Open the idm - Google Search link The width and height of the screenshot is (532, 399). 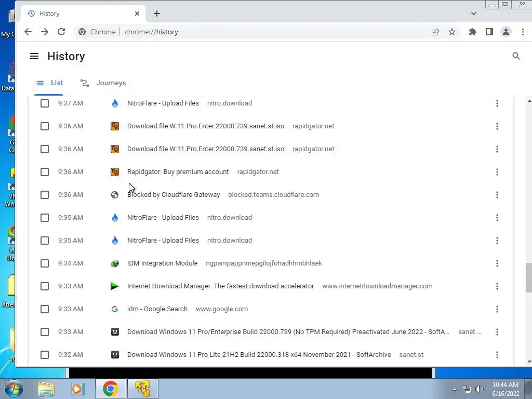pyautogui.click(x=157, y=309)
